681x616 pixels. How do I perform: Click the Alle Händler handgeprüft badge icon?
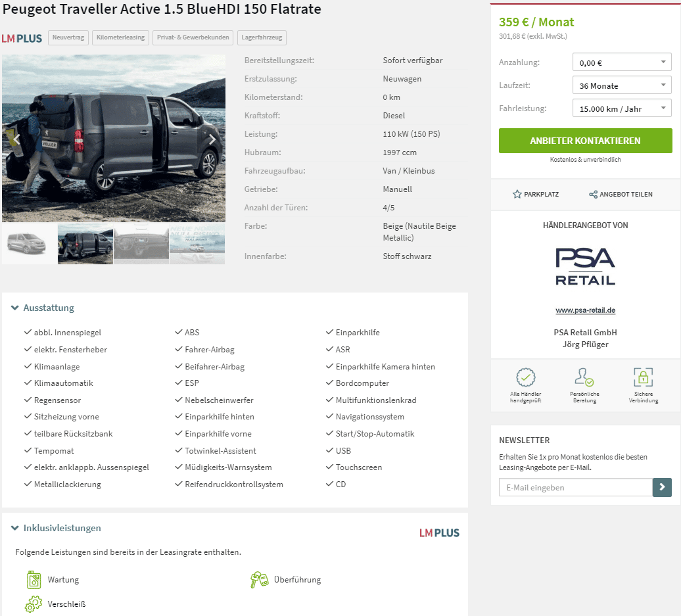525,377
